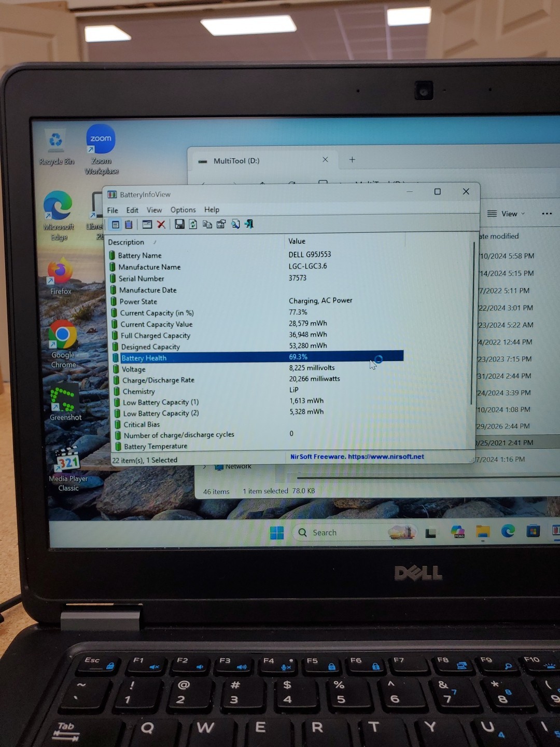Open Microsoft 365 from the taskbar
The image size is (560, 747).
click(457, 532)
